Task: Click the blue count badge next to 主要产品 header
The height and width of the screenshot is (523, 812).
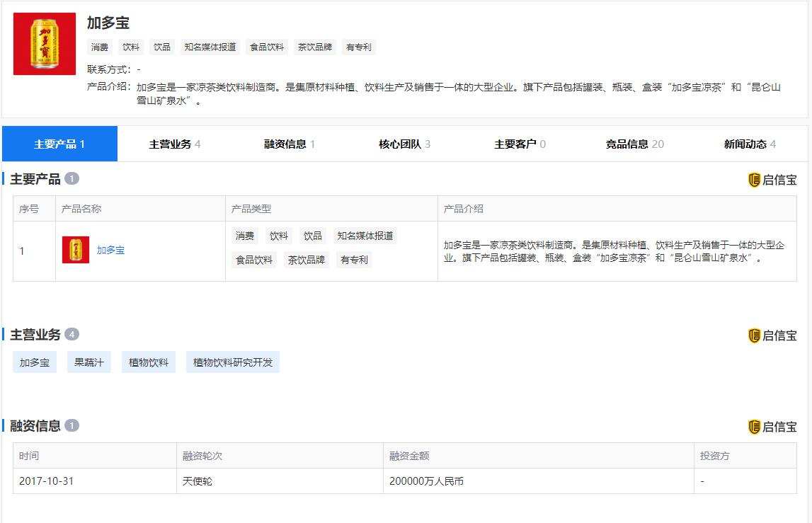Action: [x=73, y=178]
